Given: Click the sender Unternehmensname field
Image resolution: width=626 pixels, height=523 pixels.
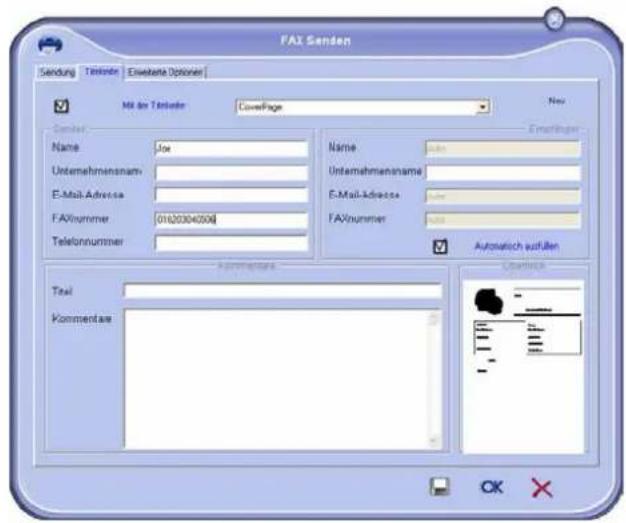Looking at the screenshot, I should [x=231, y=173].
